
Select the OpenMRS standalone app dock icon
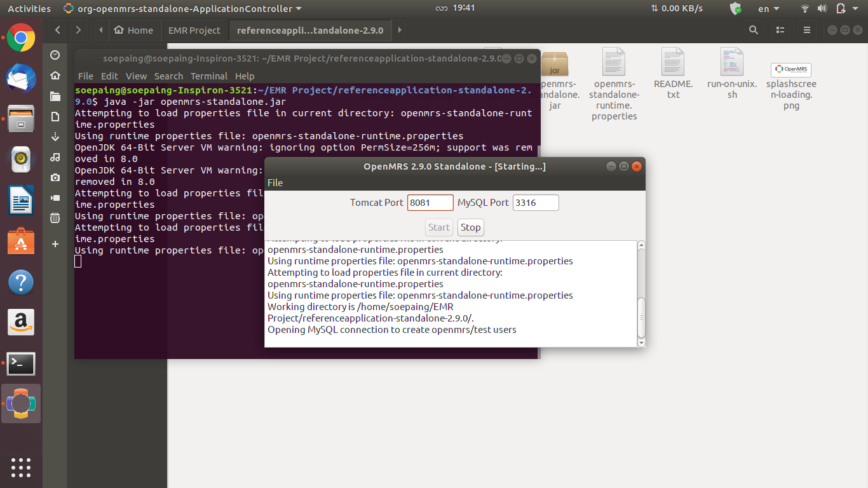tap(21, 403)
